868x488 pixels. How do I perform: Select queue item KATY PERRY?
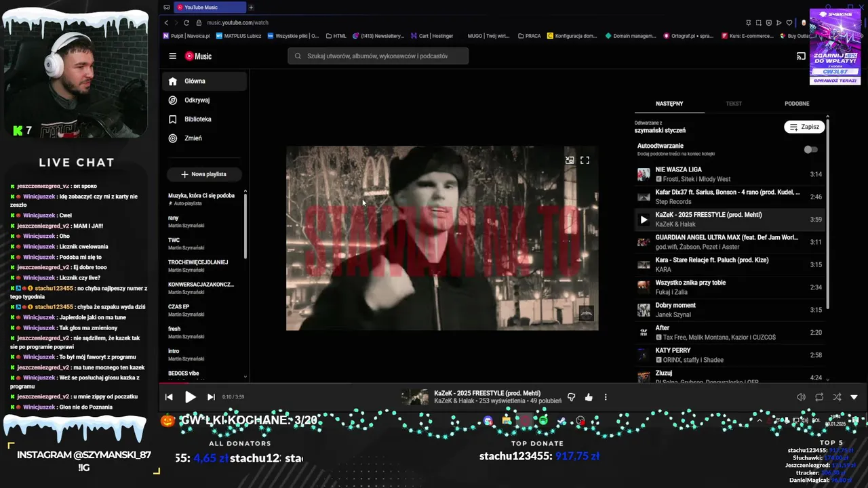tap(730, 355)
